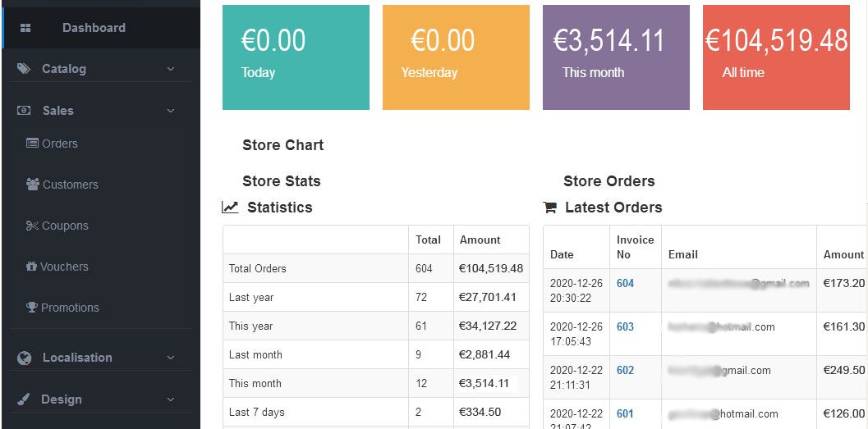Open invoice number 604

click(x=625, y=283)
